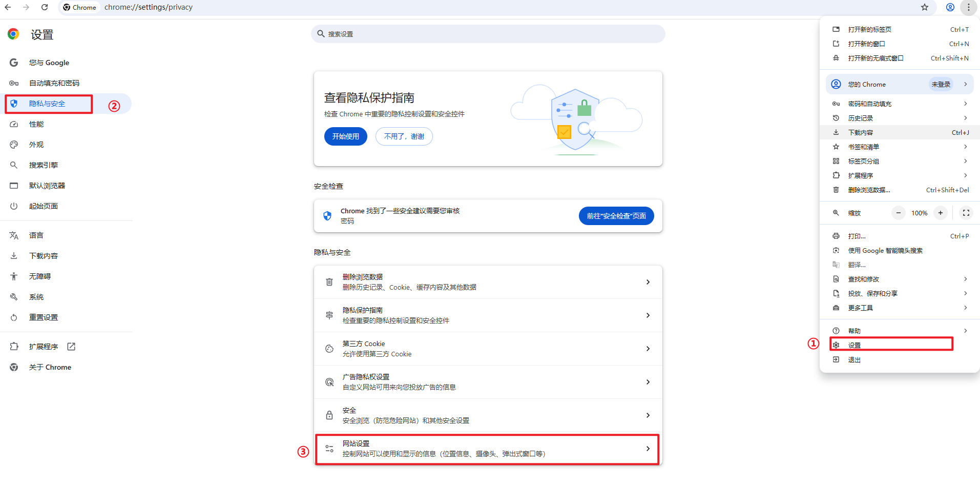Decrease zoom with the minus button

898,213
